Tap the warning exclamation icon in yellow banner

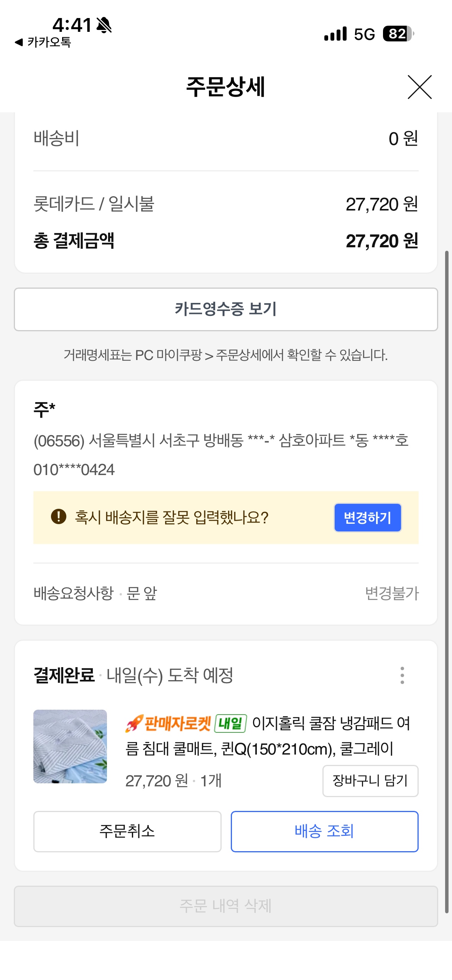coord(59,516)
